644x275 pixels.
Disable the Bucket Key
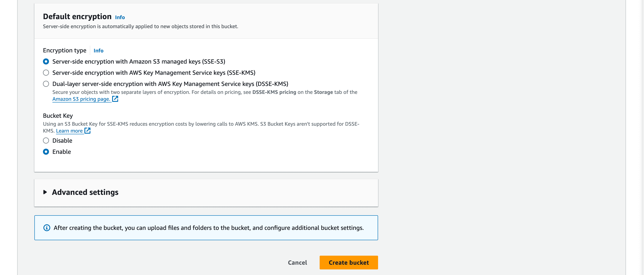[46, 141]
